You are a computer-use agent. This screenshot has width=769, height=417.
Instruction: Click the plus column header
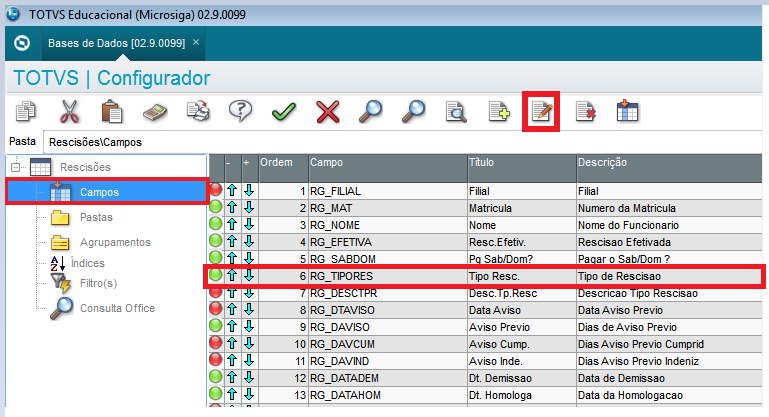249,168
